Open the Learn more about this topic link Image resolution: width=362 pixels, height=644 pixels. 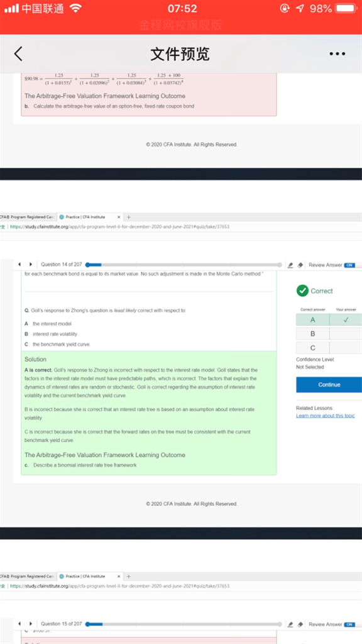pyautogui.click(x=326, y=416)
